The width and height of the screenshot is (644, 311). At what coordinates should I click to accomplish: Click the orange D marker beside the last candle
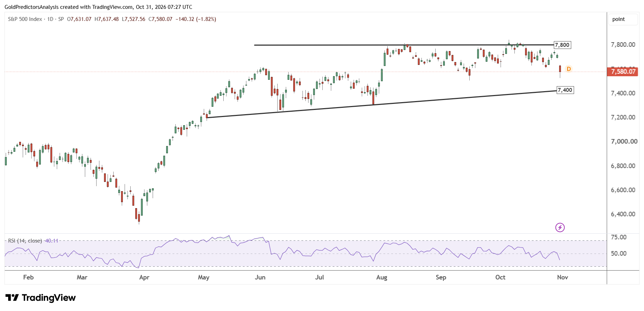coord(569,69)
